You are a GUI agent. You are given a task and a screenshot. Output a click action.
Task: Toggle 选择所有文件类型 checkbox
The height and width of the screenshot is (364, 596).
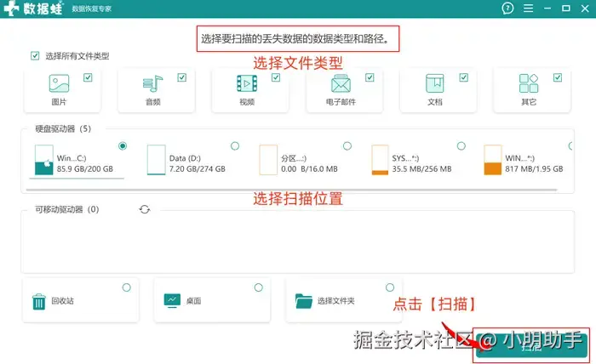click(x=35, y=56)
